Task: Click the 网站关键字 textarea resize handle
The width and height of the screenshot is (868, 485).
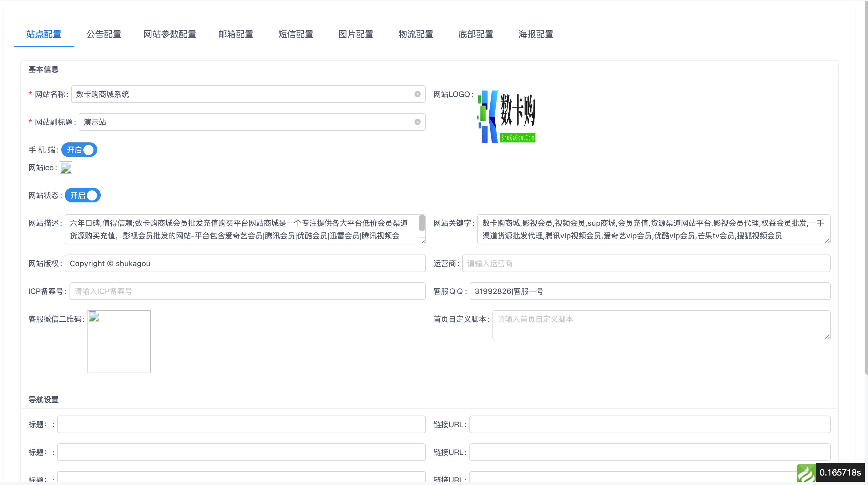Action: [827, 241]
